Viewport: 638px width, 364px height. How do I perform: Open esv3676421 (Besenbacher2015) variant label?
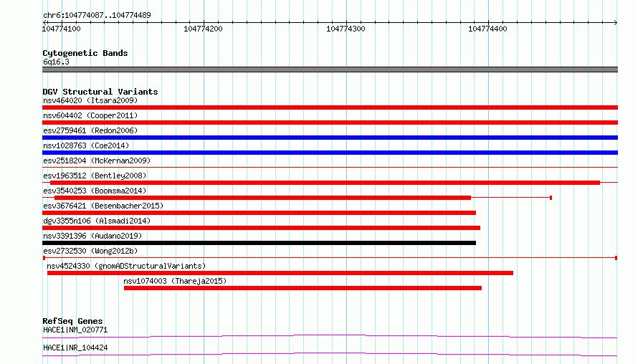(x=103, y=206)
